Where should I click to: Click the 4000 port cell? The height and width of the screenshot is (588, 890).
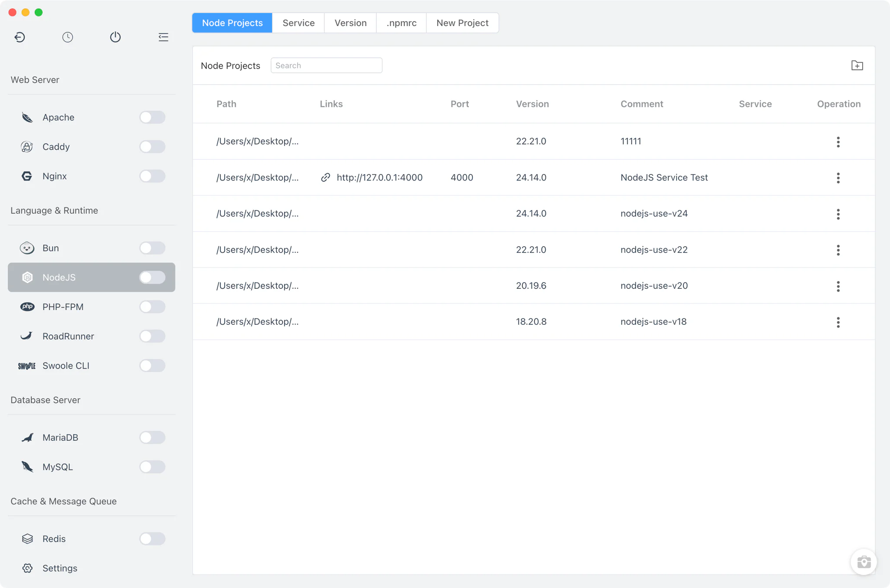click(x=462, y=178)
